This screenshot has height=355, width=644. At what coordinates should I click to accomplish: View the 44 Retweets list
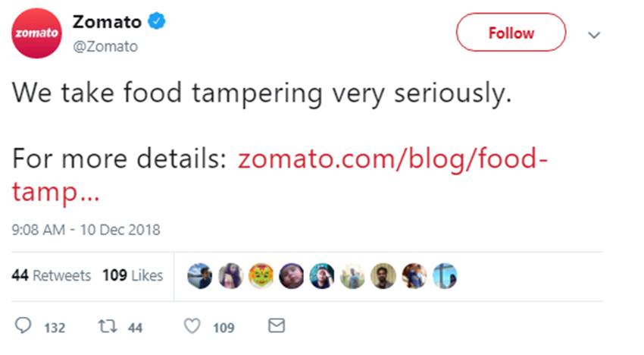click(52, 275)
